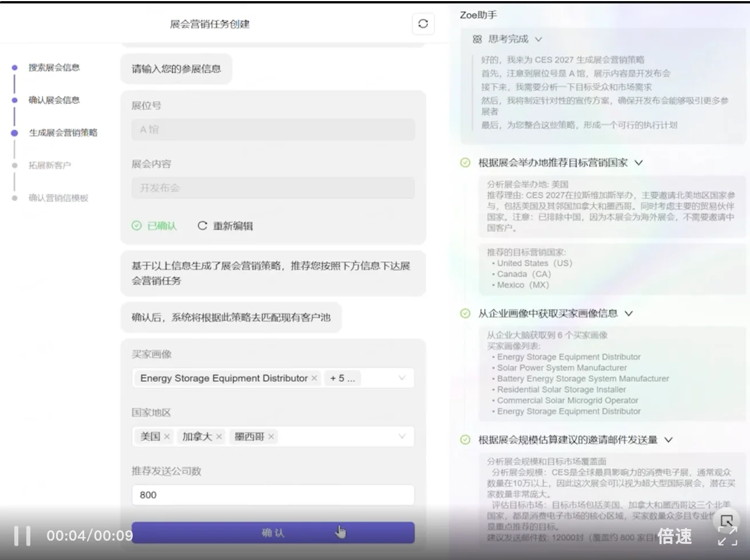Click the 重新编辑 re-edit button
The height and width of the screenshot is (560, 750).
click(225, 226)
